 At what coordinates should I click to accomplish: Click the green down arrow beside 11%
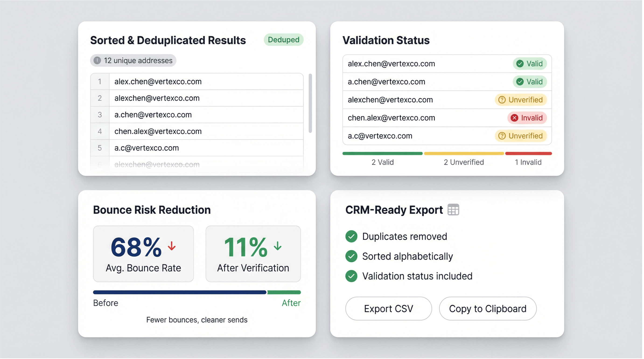tap(277, 246)
